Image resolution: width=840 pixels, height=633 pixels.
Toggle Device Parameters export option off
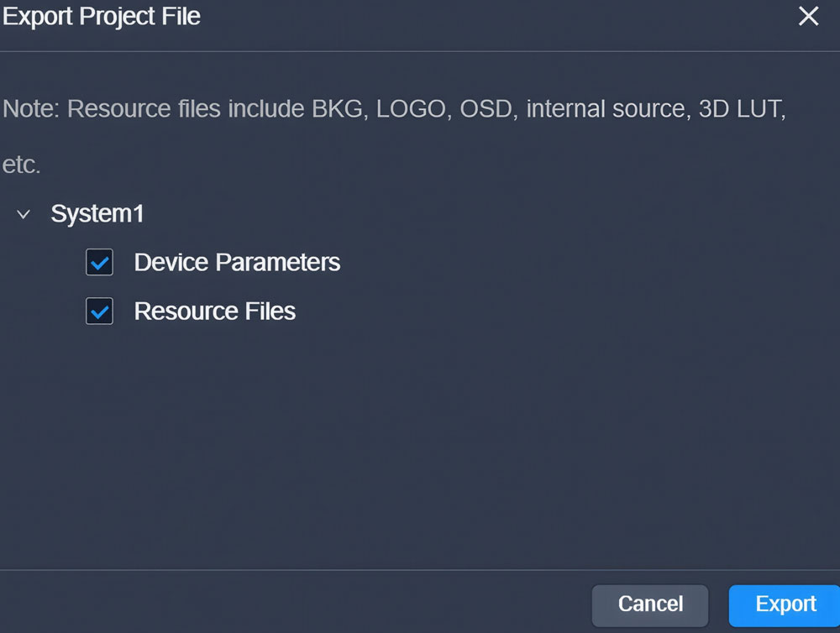[99, 262]
